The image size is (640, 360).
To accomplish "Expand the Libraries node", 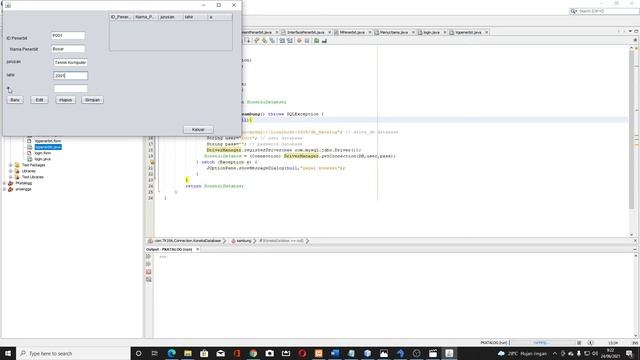I will point(11,171).
